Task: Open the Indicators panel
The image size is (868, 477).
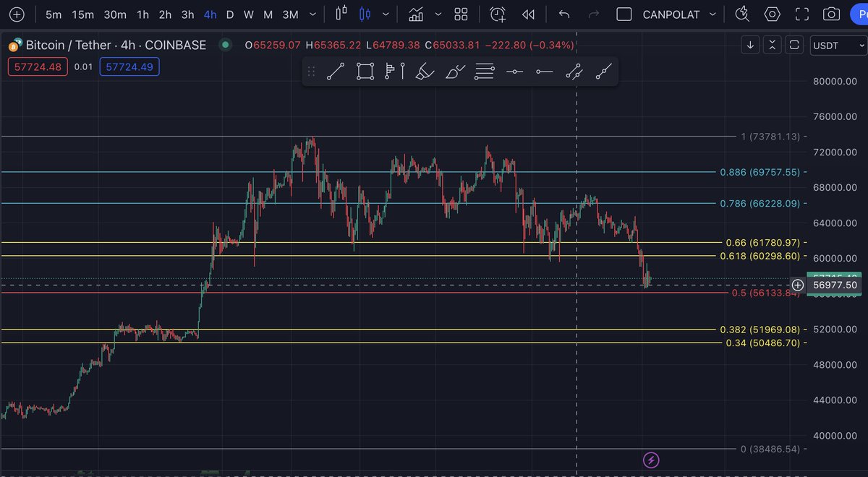Action: point(416,14)
